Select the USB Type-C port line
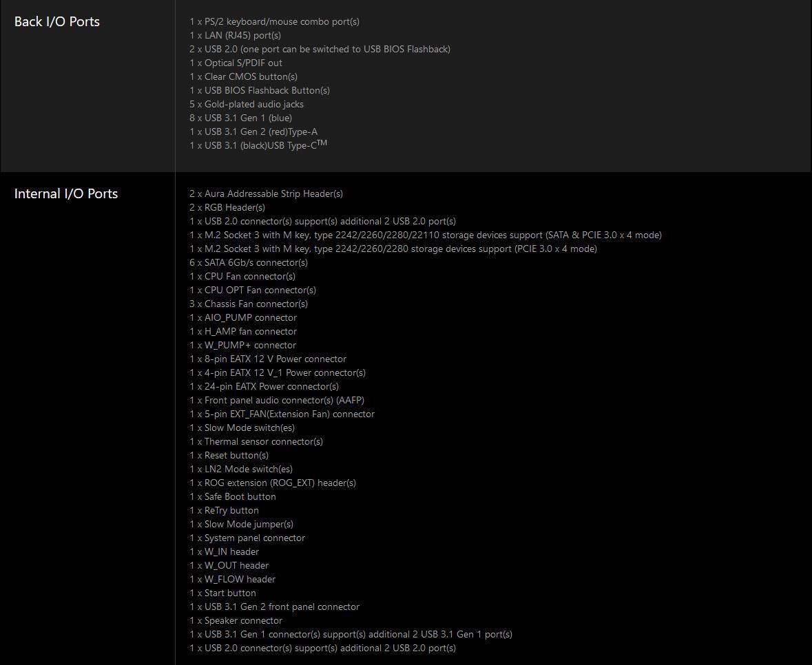 [258, 145]
